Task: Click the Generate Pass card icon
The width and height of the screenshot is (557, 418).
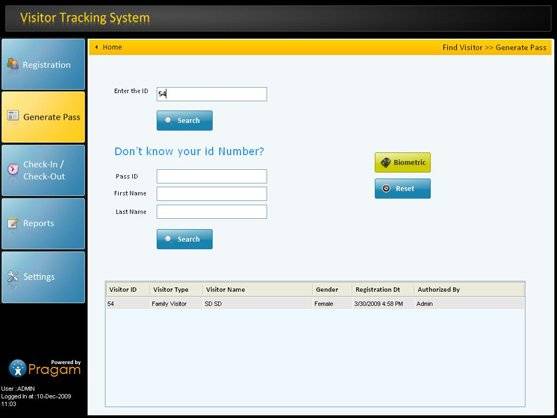Action: [13, 115]
